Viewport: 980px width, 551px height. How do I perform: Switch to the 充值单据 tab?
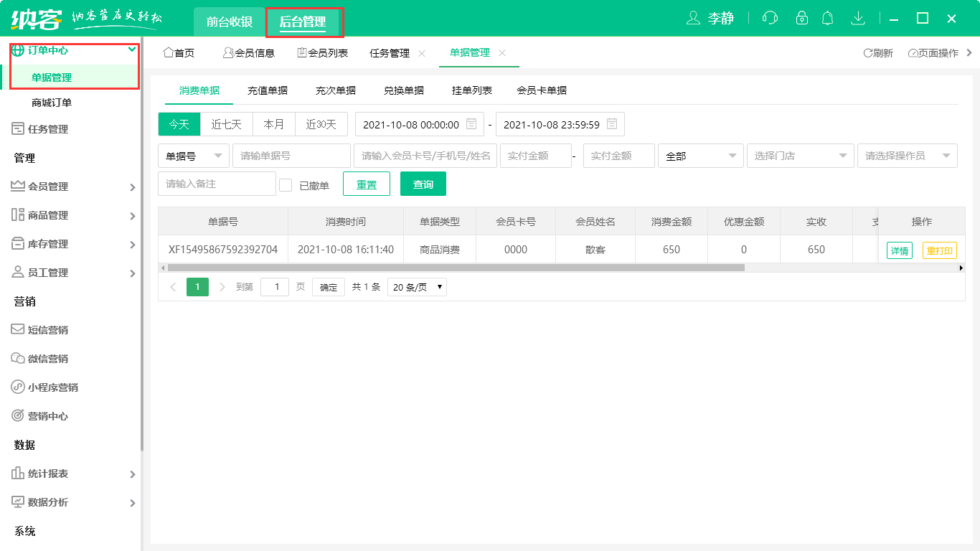[268, 90]
